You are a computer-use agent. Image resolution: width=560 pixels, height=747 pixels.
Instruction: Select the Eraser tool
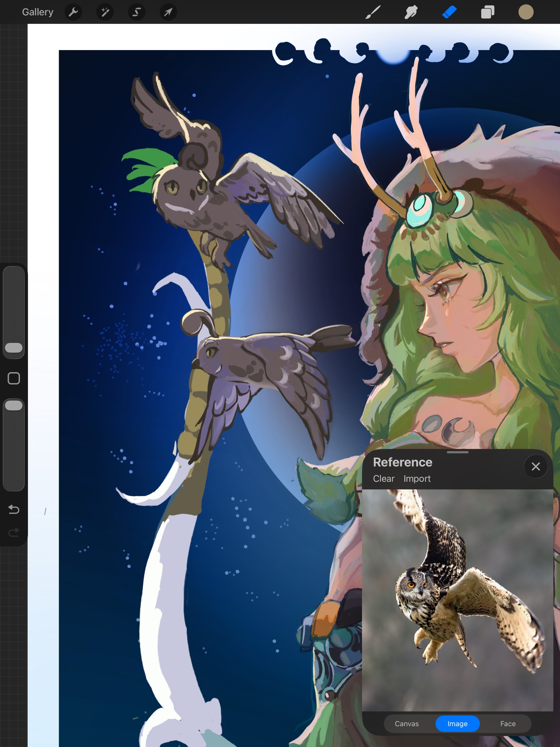[x=449, y=12]
